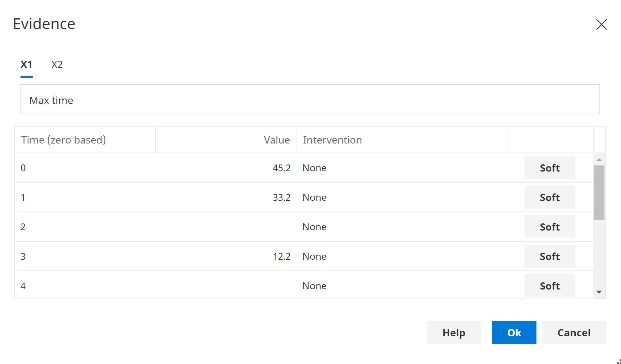Click the Cancel button
This screenshot has width=621, height=364.
point(574,332)
